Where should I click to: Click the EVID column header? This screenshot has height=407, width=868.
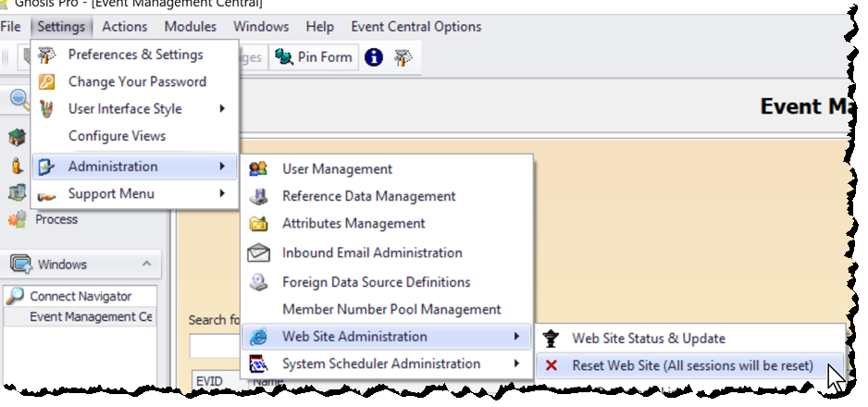click(x=209, y=381)
